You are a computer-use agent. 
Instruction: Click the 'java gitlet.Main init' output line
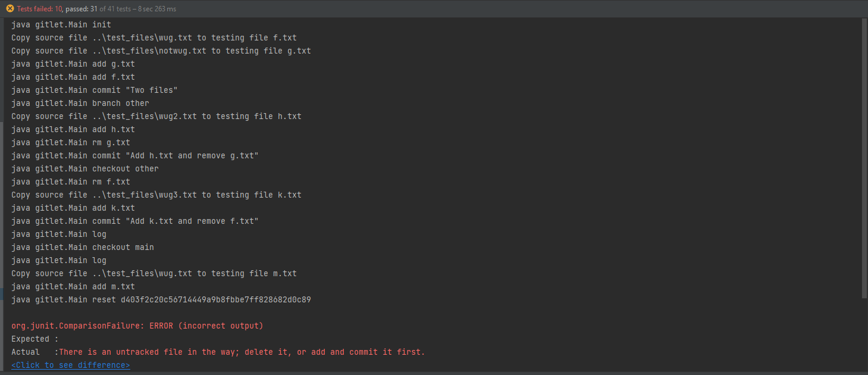[x=61, y=24]
